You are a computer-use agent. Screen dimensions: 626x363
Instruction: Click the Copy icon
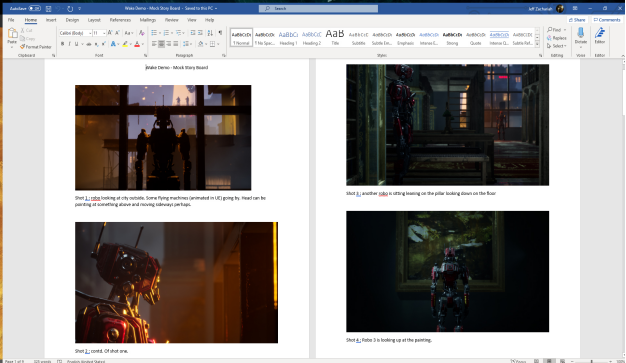22,38
